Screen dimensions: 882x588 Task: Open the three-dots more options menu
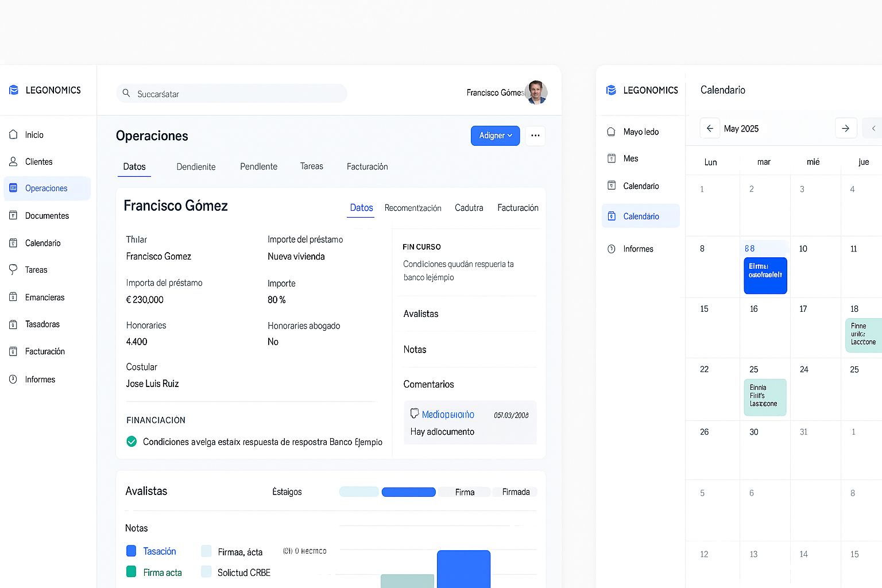pyautogui.click(x=535, y=136)
